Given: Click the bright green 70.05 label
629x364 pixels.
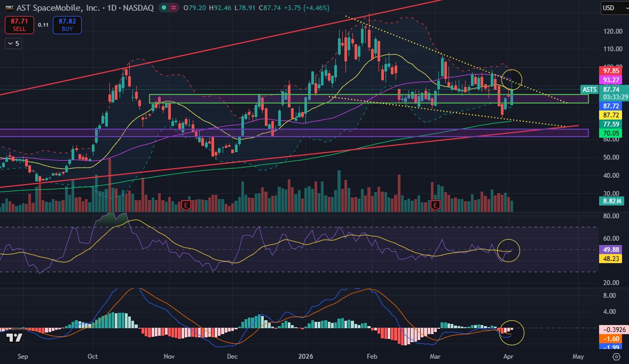Looking at the screenshot, I should [611, 133].
